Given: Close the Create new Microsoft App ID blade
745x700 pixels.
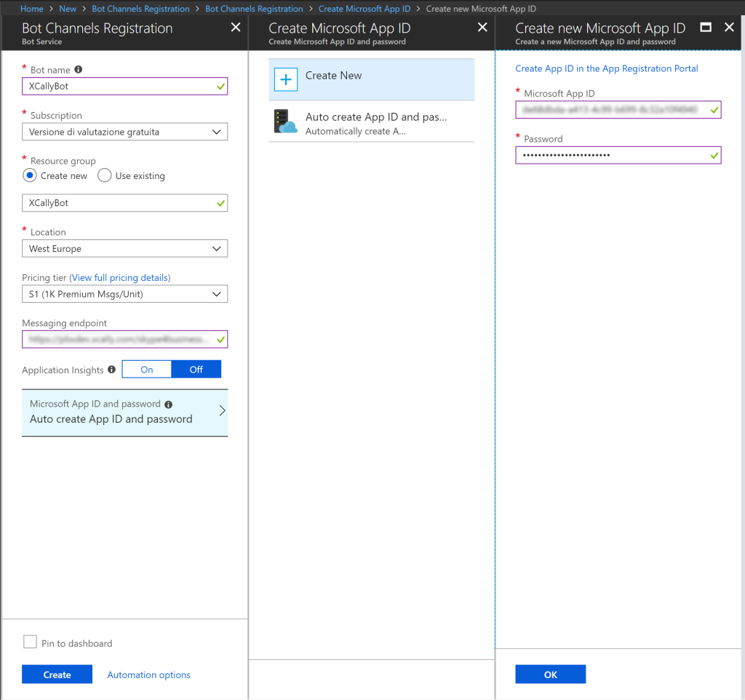Looking at the screenshot, I should 729,27.
